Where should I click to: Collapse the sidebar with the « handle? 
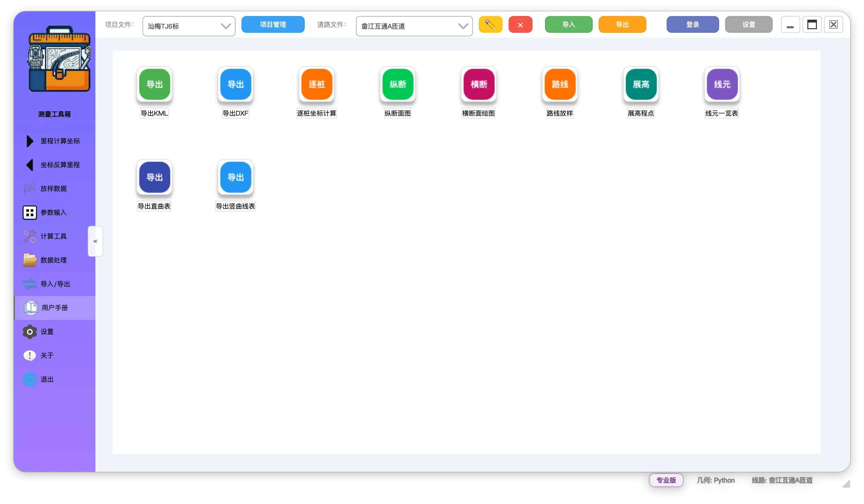pyautogui.click(x=95, y=241)
